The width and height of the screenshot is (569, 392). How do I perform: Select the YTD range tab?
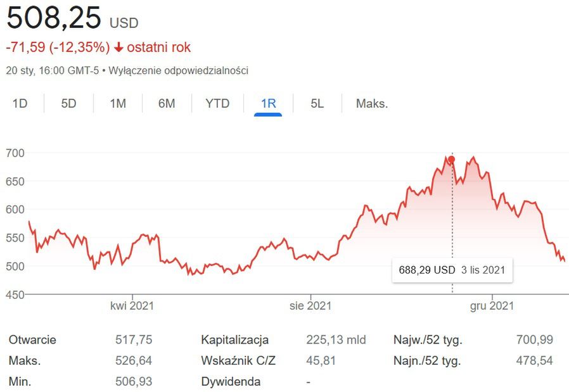[217, 103]
